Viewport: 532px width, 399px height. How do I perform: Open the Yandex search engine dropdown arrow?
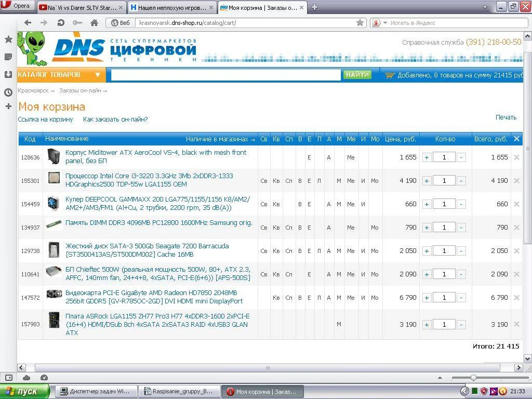click(385, 23)
